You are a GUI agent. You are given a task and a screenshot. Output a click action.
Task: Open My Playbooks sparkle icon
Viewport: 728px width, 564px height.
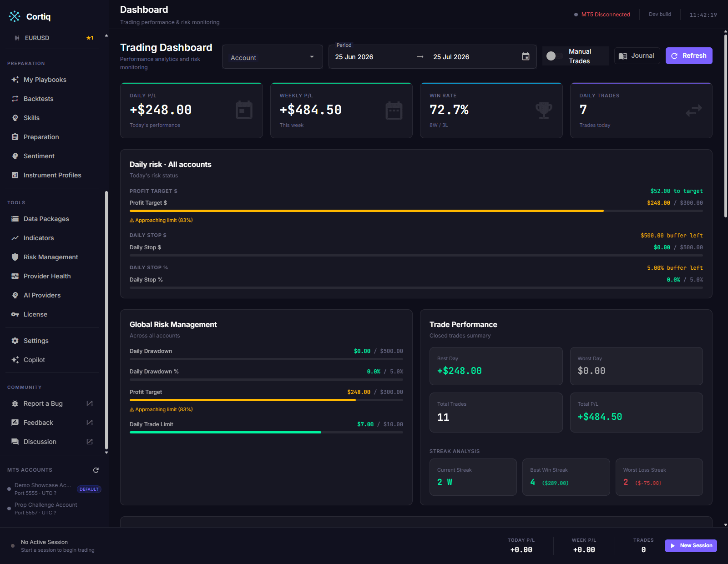click(15, 80)
